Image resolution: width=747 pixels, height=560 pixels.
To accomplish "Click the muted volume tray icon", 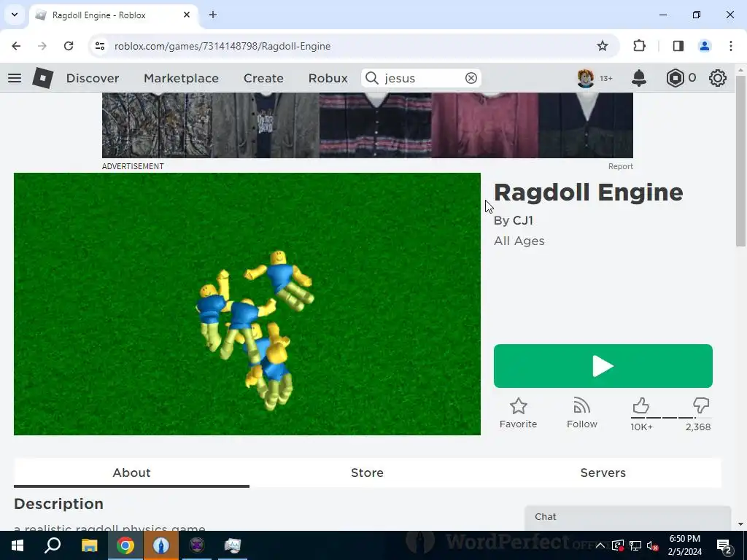I will [653, 545].
